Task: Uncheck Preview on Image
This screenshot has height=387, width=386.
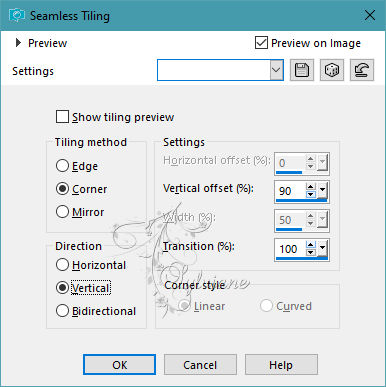Action: (x=261, y=43)
